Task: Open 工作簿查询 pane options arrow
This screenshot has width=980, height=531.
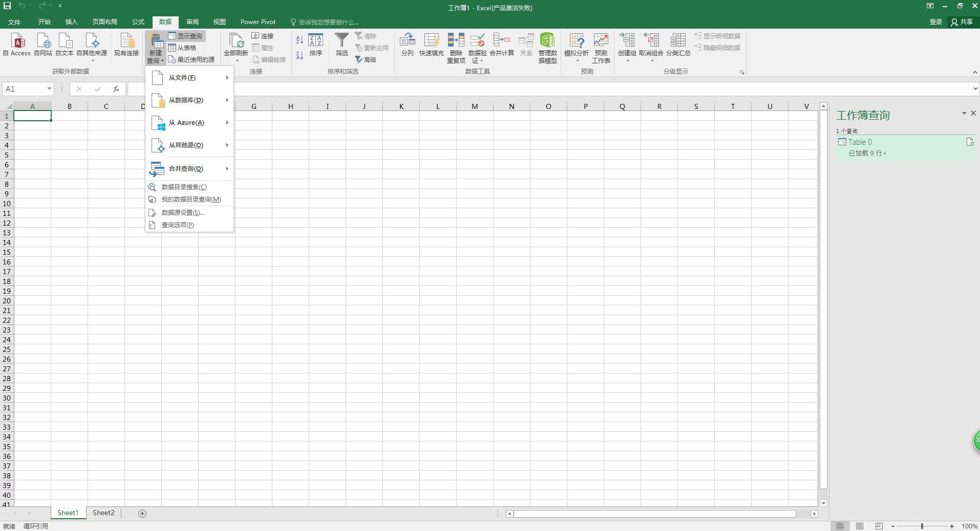Action: pos(964,114)
